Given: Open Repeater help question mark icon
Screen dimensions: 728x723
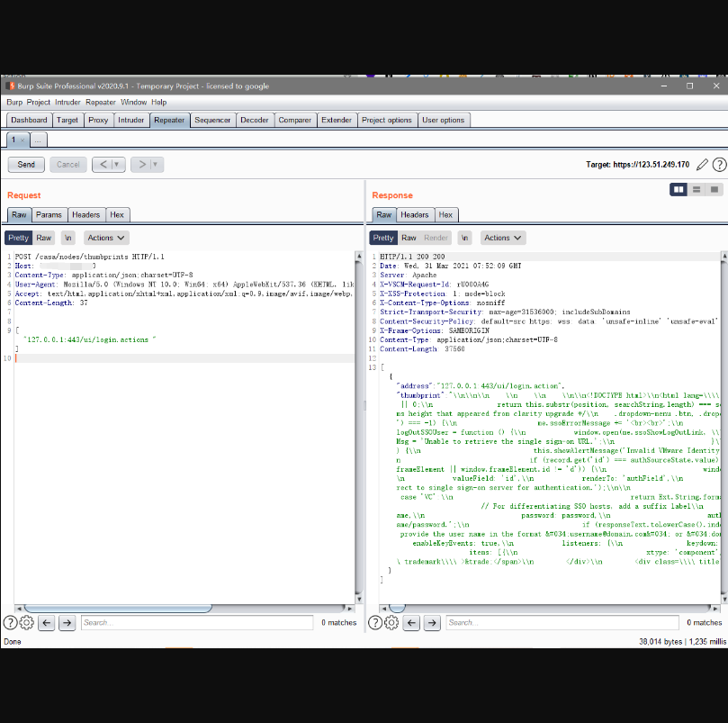Looking at the screenshot, I should [x=719, y=165].
